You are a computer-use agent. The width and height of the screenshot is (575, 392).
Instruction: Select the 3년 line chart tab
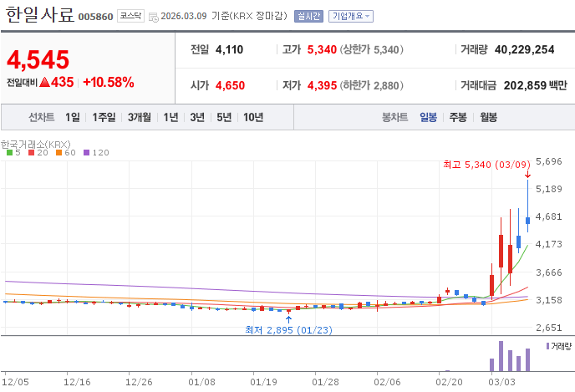click(197, 117)
